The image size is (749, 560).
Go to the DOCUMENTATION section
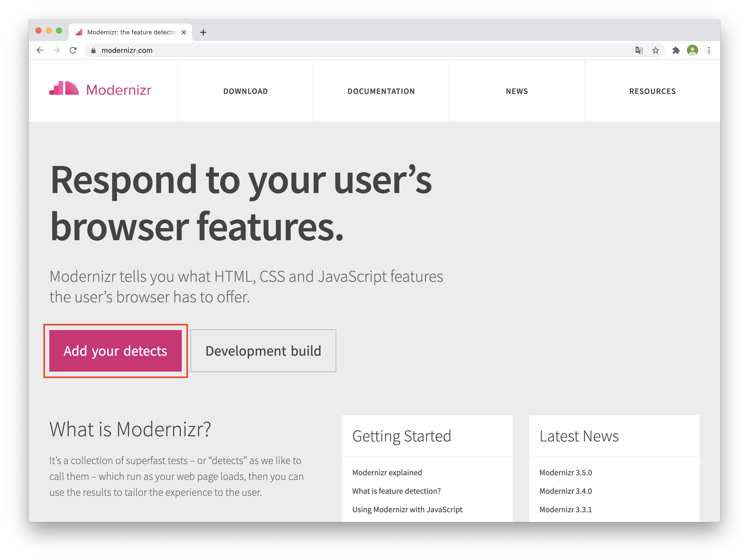click(x=381, y=91)
